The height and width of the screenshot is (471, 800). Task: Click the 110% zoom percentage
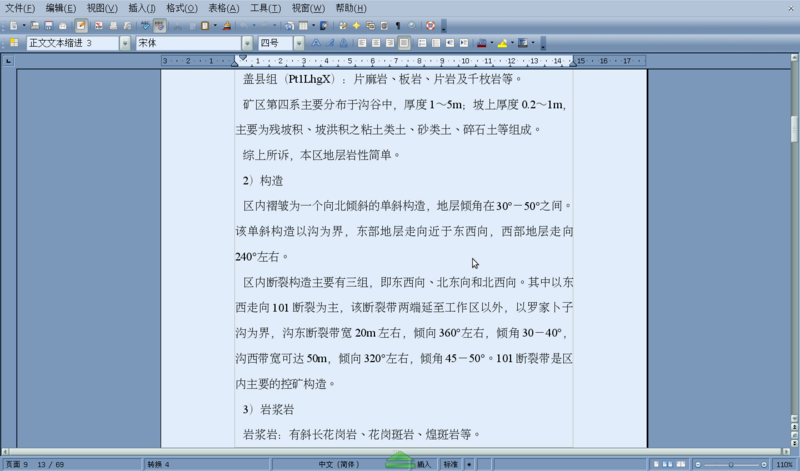pyautogui.click(x=785, y=464)
